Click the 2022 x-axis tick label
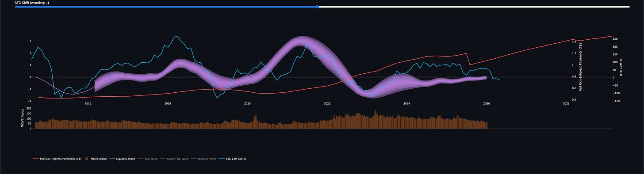 point(327,104)
